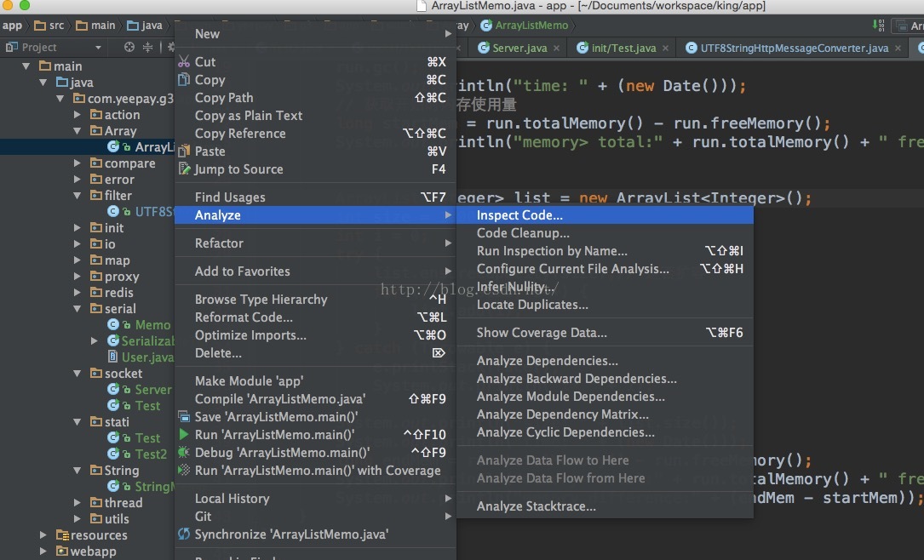Open the Refactor submenu
The height and width of the screenshot is (560, 924).
point(219,243)
